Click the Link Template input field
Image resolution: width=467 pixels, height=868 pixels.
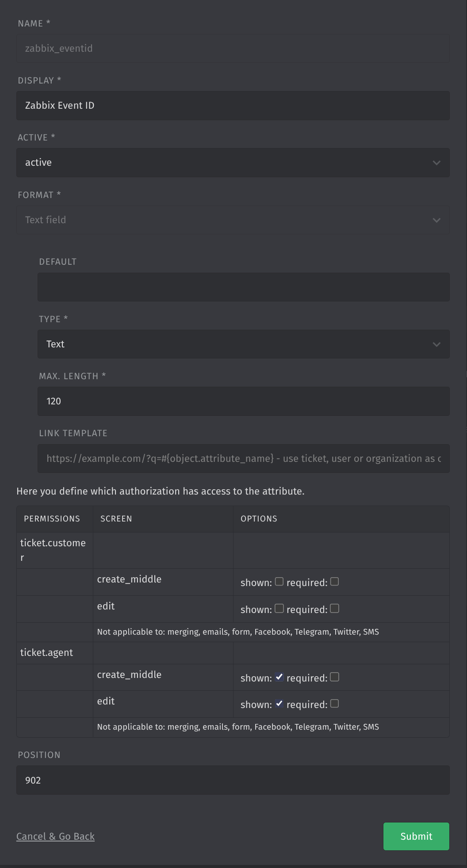pyautogui.click(x=243, y=458)
